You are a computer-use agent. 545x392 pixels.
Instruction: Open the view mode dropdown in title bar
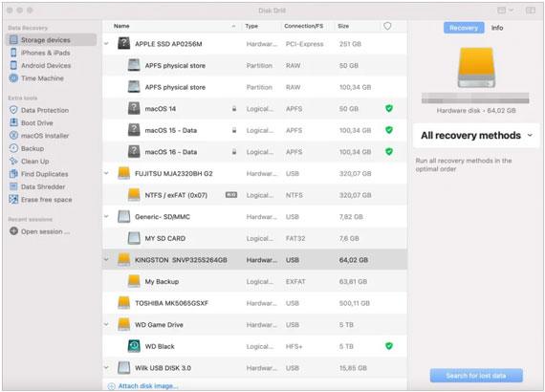(506, 11)
